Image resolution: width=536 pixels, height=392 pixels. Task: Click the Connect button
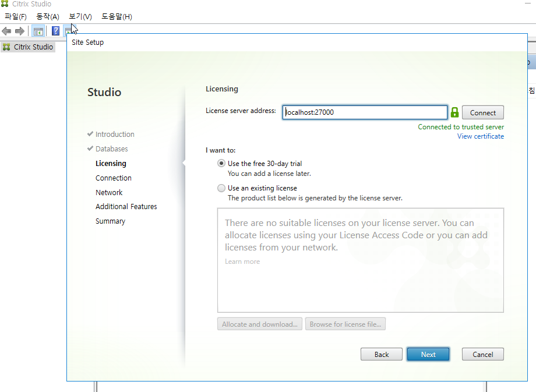(482, 112)
